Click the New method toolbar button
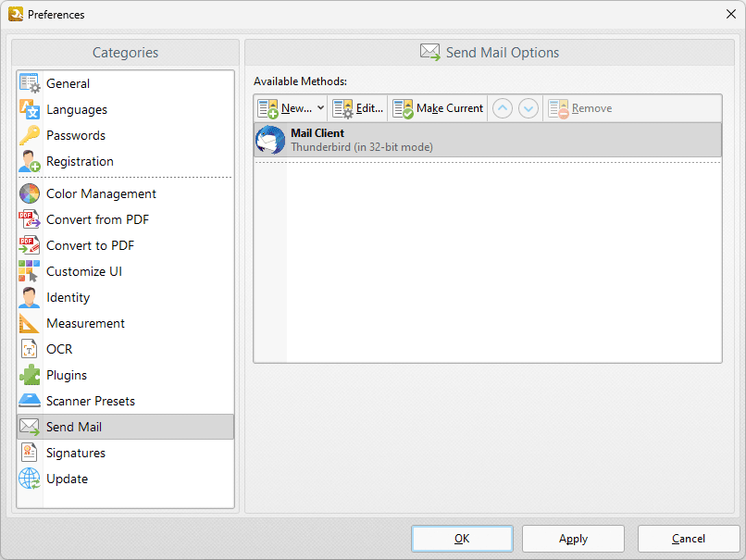Viewport: 746px width, 560px height. tap(285, 108)
